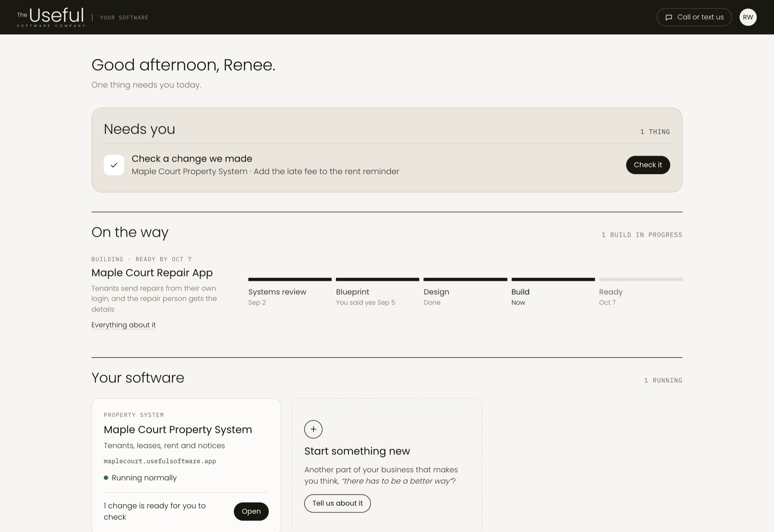
Task: Select the Systems review progress step
Action: coord(290,292)
